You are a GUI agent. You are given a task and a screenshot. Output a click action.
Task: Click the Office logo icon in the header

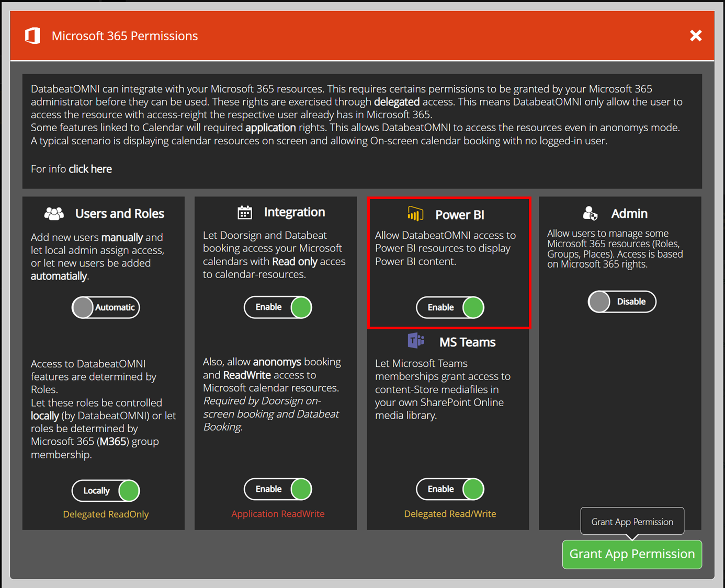pyautogui.click(x=32, y=36)
